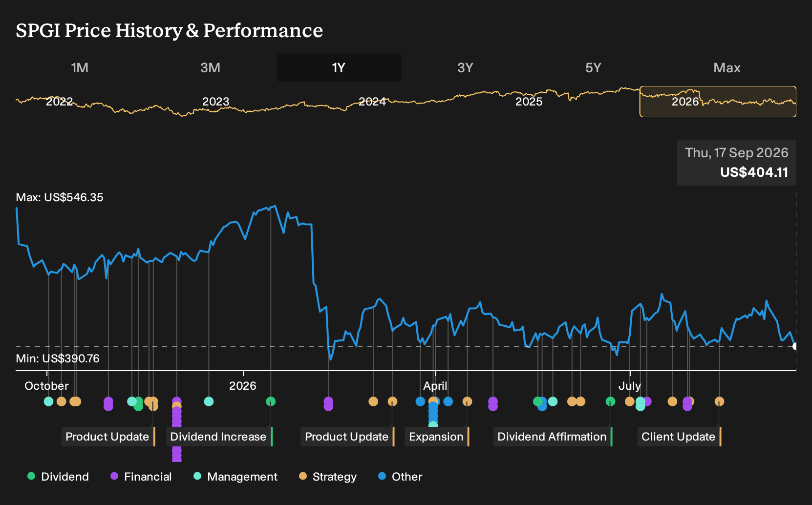The image size is (812, 505).
Task: Open the Client Update event label
Action: pyautogui.click(x=679, y=437)
